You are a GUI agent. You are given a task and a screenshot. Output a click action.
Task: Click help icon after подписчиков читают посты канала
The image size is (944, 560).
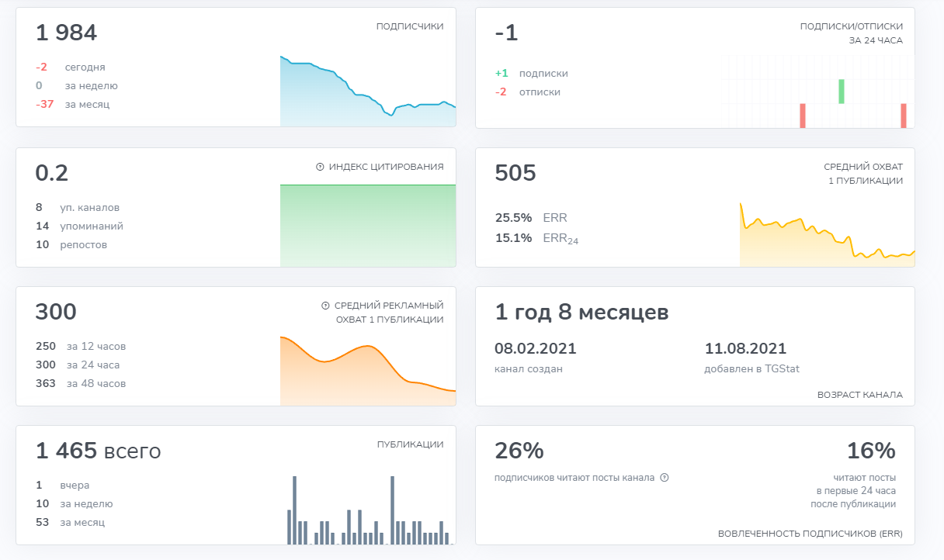(665, 478)
